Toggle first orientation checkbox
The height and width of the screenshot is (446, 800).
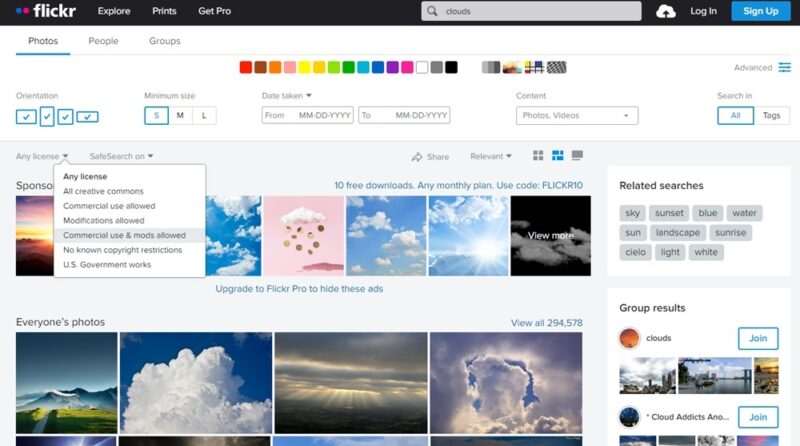coord(26,117)
